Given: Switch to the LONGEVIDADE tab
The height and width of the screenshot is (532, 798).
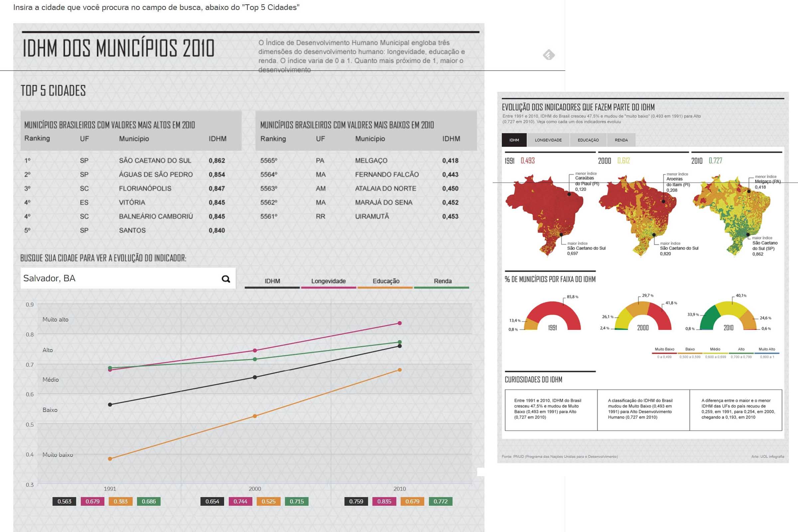Looking at the screenshot, I should (x=548, y=140).
